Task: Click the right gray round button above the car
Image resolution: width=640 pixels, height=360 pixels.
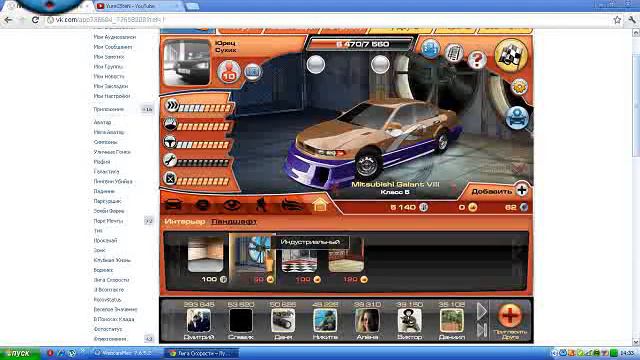Action: pos(380,64)
